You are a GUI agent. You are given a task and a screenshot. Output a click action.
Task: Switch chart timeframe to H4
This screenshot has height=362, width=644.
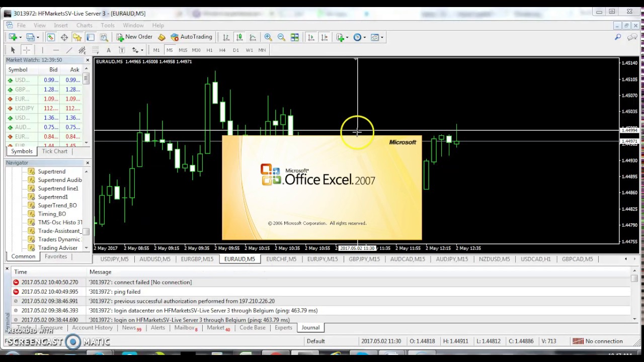(222, 50)
